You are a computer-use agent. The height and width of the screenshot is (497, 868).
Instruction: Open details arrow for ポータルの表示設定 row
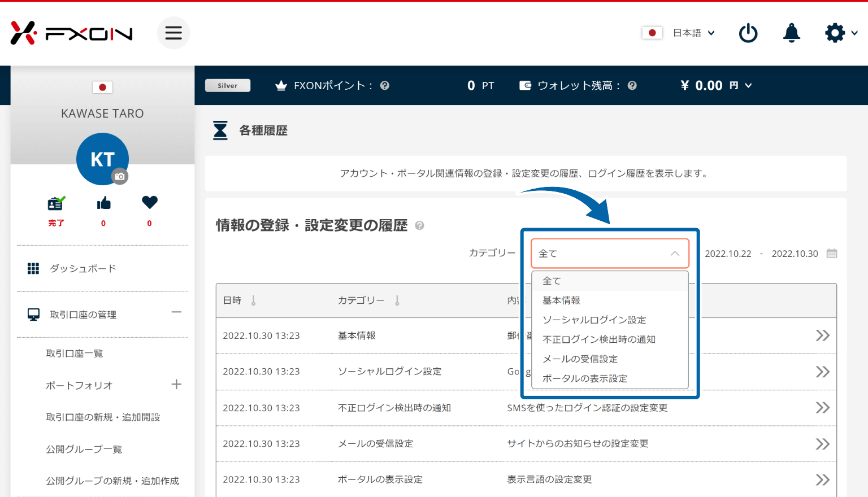click(822, 479)
